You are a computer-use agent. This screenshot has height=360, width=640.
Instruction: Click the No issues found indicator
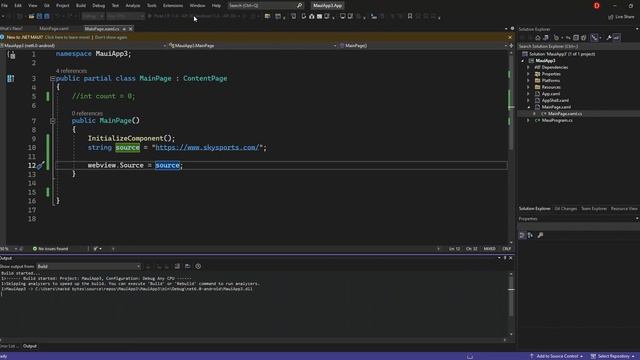[x=50, y=249]
